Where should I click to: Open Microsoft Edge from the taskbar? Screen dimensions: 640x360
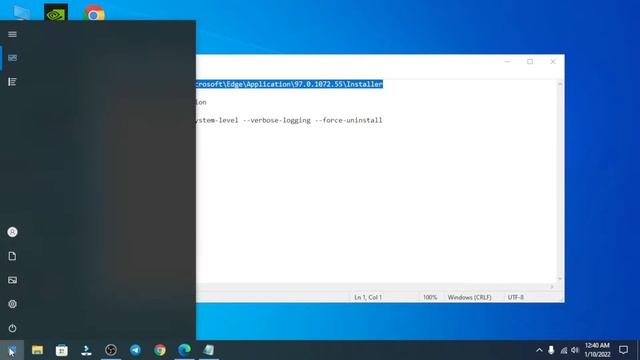pyautogui.click(x=184, y=350)
